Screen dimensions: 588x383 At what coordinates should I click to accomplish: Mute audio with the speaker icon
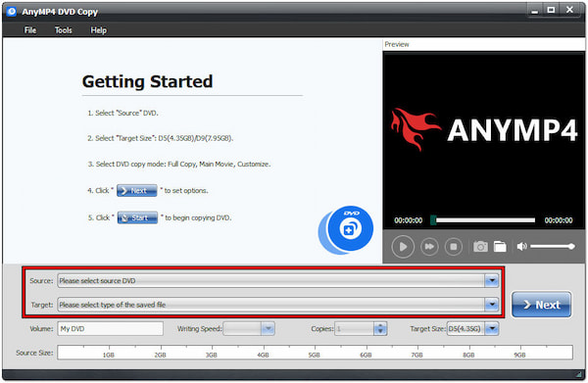point(521,246)
